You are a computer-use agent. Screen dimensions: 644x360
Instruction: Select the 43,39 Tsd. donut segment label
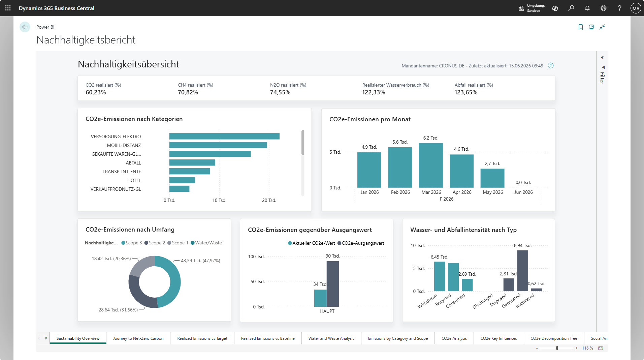pyautogui.click(x=200, y=261)
